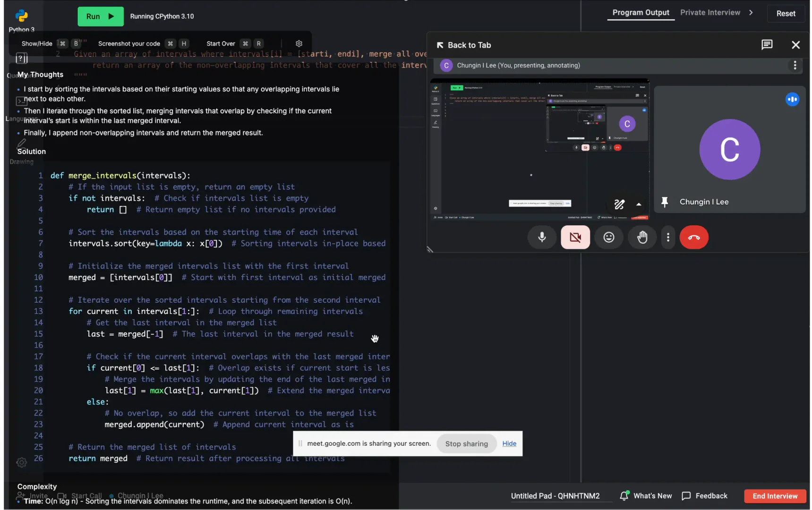Open the settings gear in overlay toolbar
This screenshot has height=510, width=812.
(299, 43)
